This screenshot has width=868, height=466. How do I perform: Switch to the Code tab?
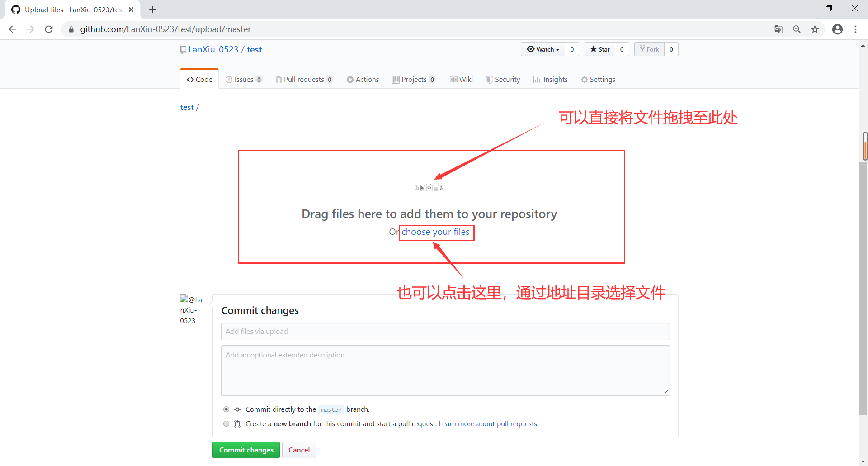tap(199, 79)
